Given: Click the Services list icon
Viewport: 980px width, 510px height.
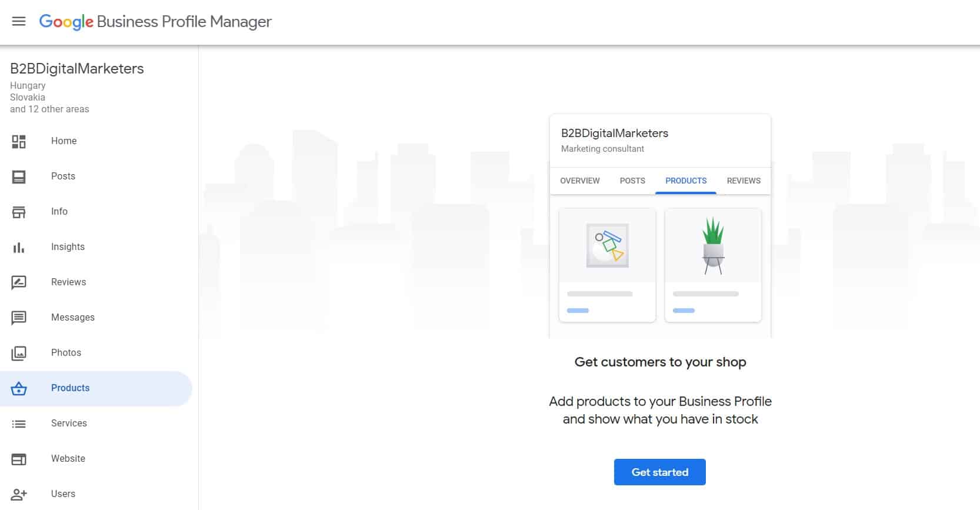Looking at the screenshot, I should point(19,424).
